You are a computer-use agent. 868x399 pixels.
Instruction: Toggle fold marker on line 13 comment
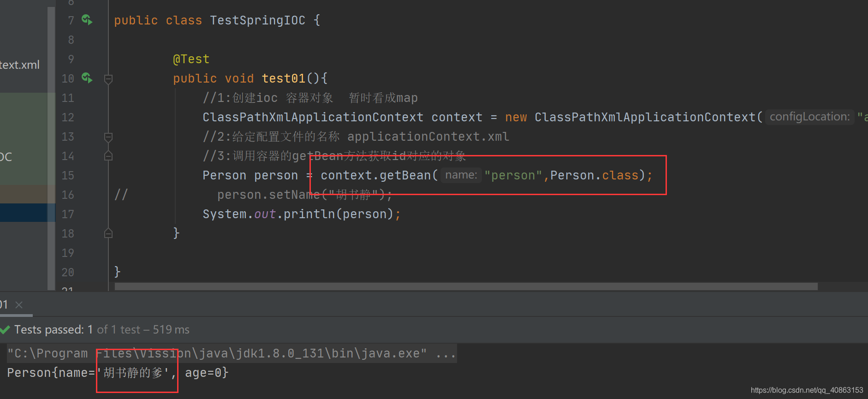point(108,137)
